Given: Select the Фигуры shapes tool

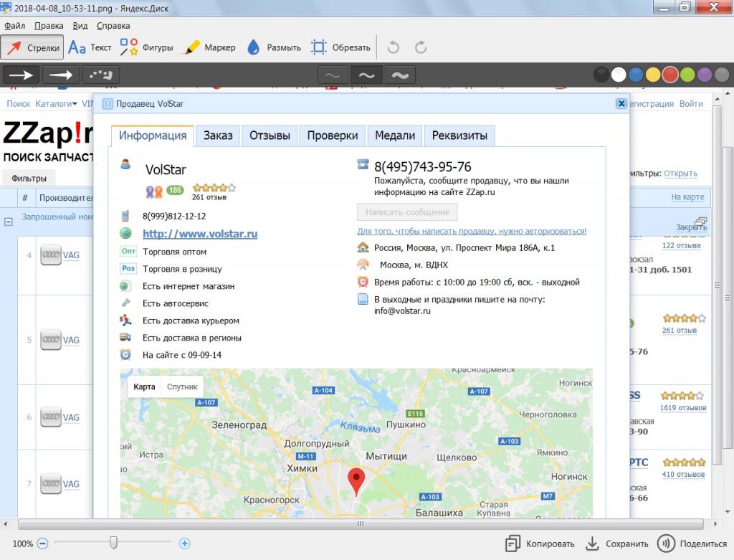Looking at the screenshot, I should tap(146, 47).
